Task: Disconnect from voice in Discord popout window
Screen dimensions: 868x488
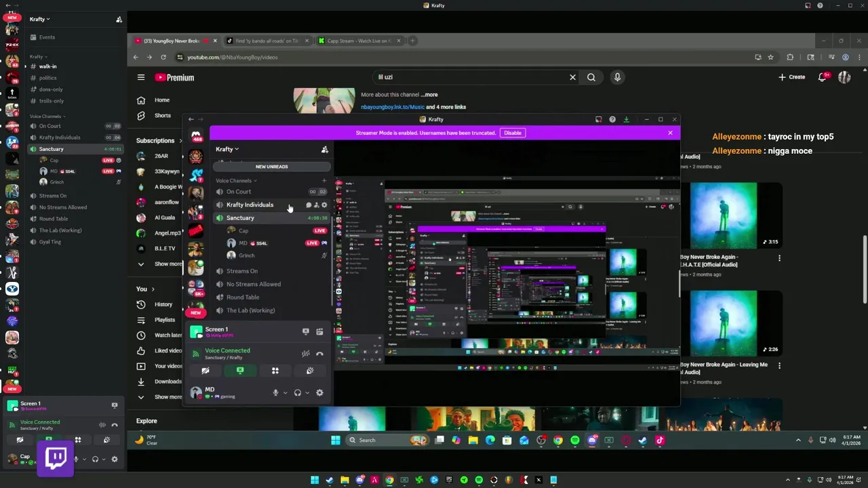Action: pos(319,353)
